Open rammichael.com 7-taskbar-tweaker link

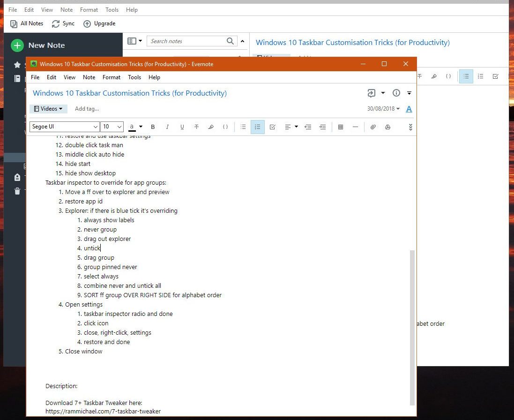(103, 411)
